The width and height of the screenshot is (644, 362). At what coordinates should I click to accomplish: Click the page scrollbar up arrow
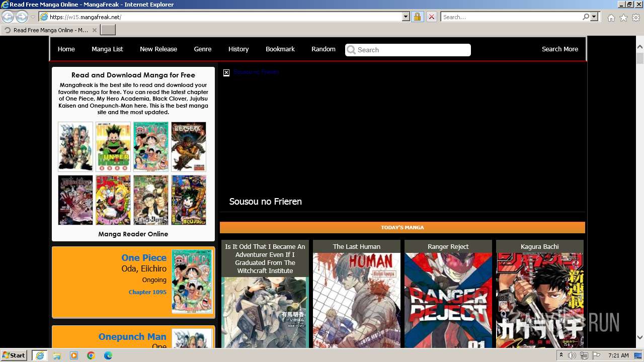(x=640, y=47)
